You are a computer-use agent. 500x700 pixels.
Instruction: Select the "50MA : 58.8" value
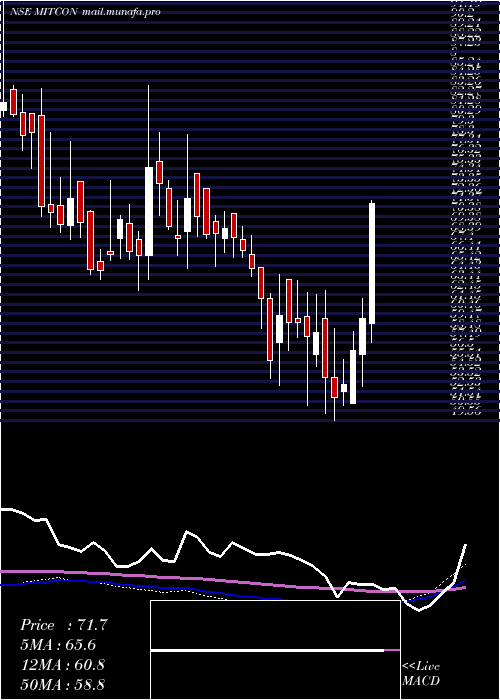(62, 684)
